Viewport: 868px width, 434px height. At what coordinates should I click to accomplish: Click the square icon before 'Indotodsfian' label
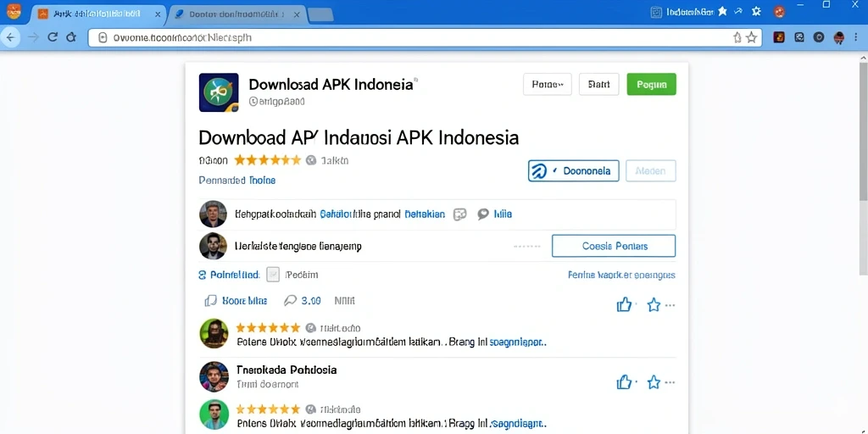point(657,12)
